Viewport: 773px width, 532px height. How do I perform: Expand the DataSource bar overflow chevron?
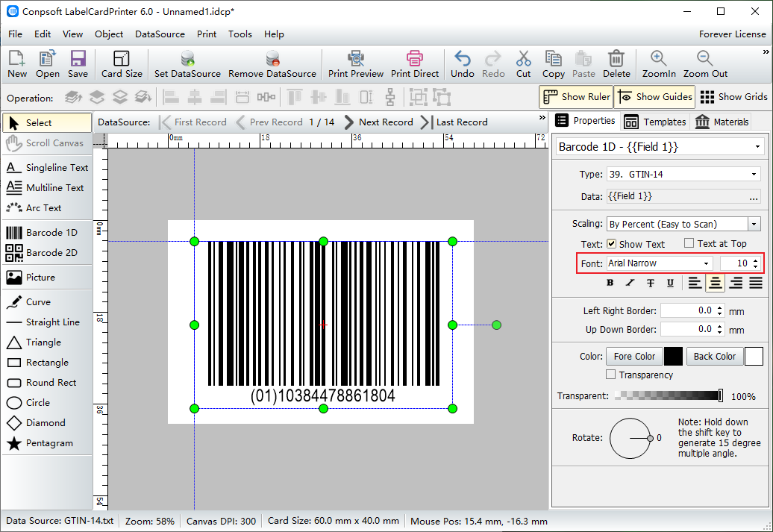tap(542, 117)
